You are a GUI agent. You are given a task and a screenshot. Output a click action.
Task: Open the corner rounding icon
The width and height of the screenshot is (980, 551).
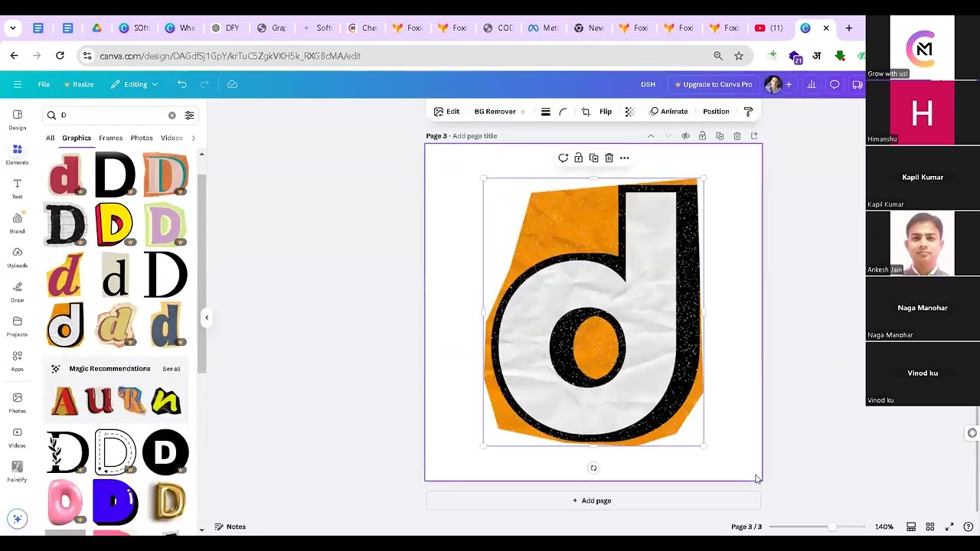(x=563, y=112)
